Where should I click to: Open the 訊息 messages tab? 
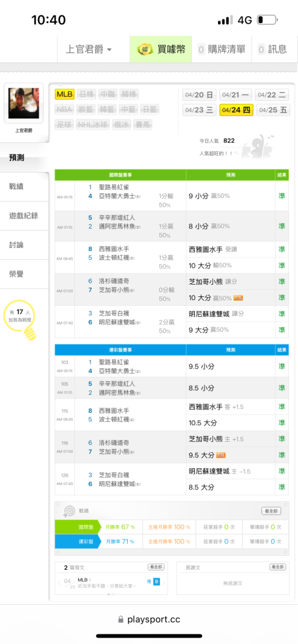coord(272,50)
